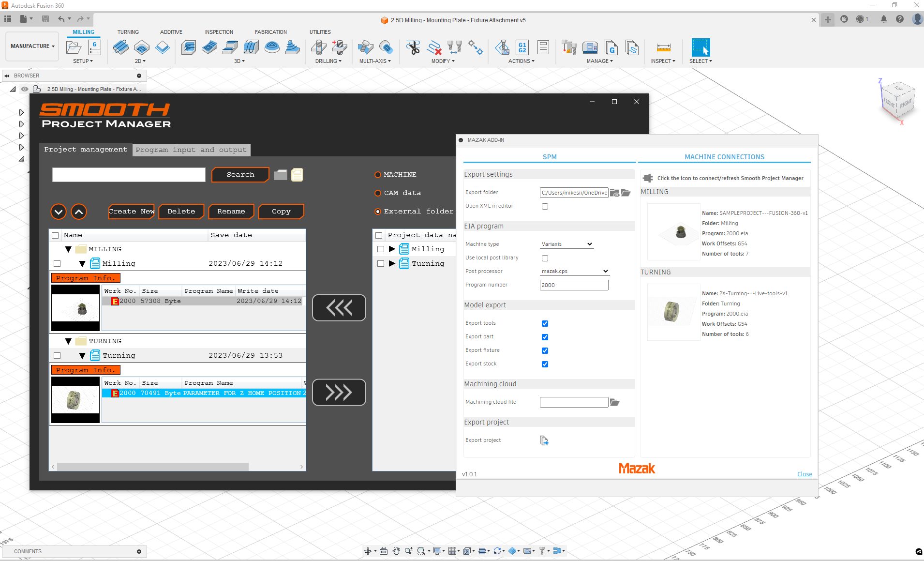Screen dimensions: 924x561
Task: Click the transfer left triple-arrow button
Action: pyautogui.click(x=339, y=307)
